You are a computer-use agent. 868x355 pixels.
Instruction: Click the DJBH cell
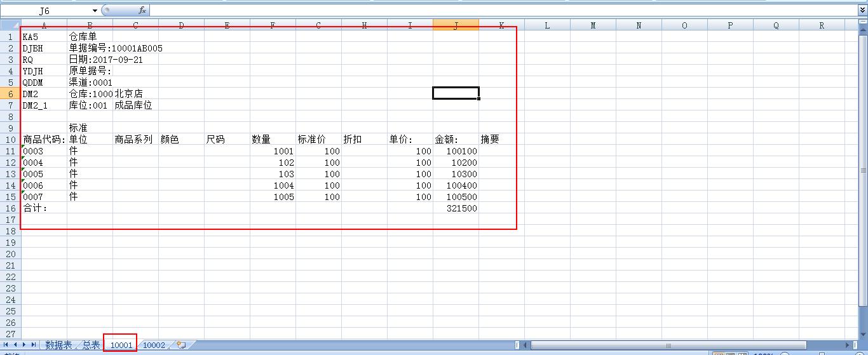point(44,48)
